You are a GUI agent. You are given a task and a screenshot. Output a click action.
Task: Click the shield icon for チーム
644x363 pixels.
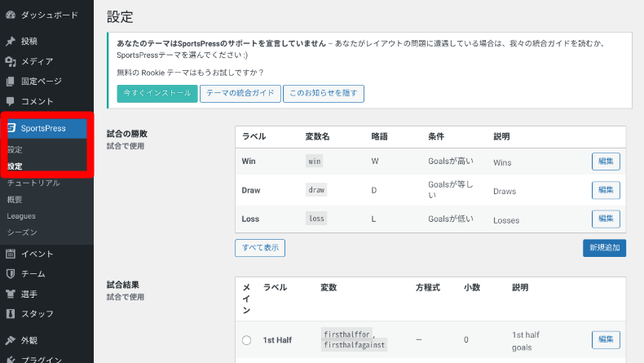11,274
